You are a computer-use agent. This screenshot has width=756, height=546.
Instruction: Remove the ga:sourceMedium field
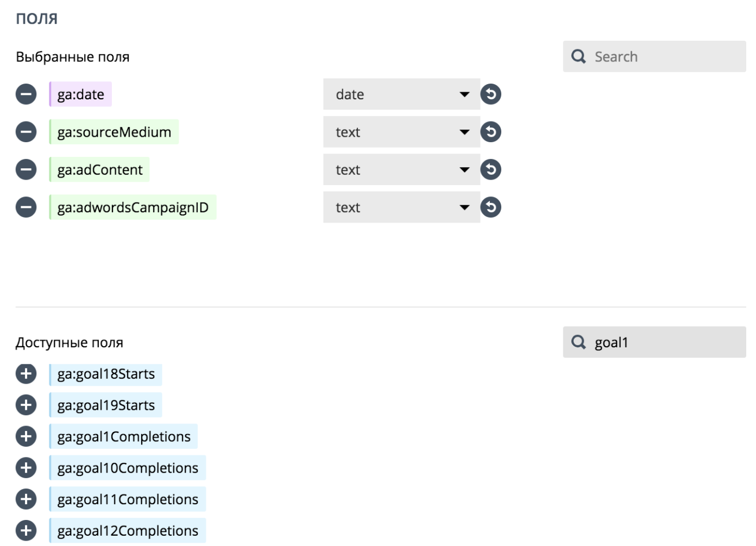(26, 132)
